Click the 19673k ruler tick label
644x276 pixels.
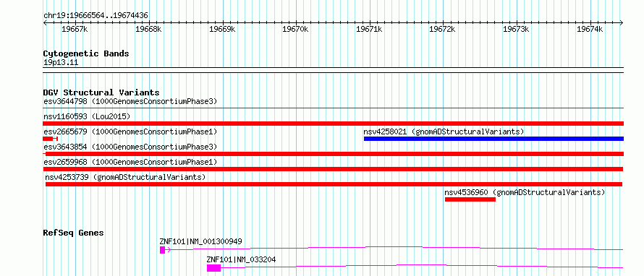coord(516,29)
